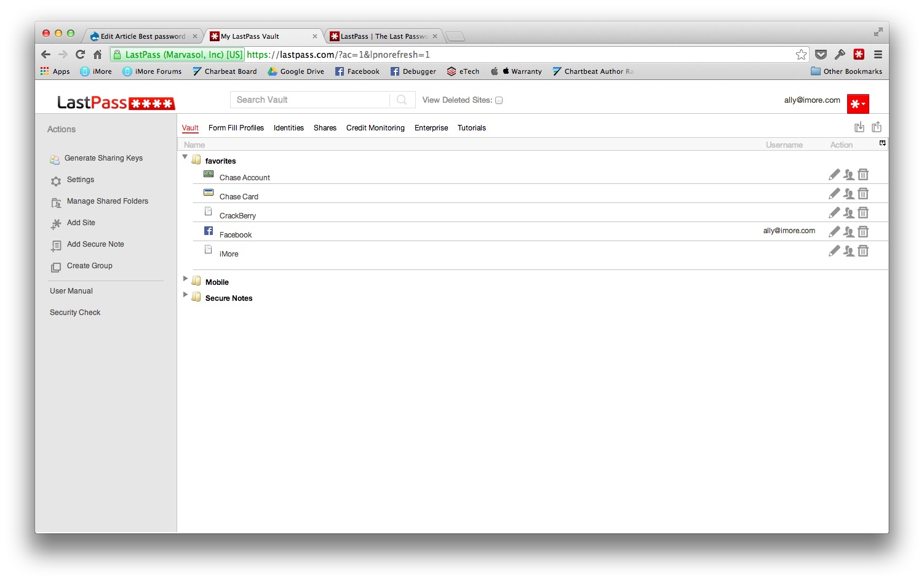Open the Enterprise tab
The width and height of the screenshot is (924, 582).
coord(431,128)
